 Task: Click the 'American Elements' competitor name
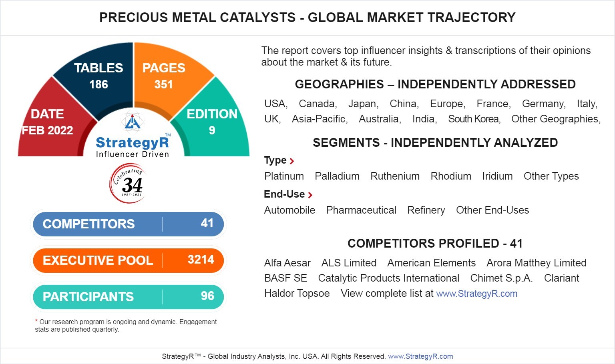tap(431, 263)
